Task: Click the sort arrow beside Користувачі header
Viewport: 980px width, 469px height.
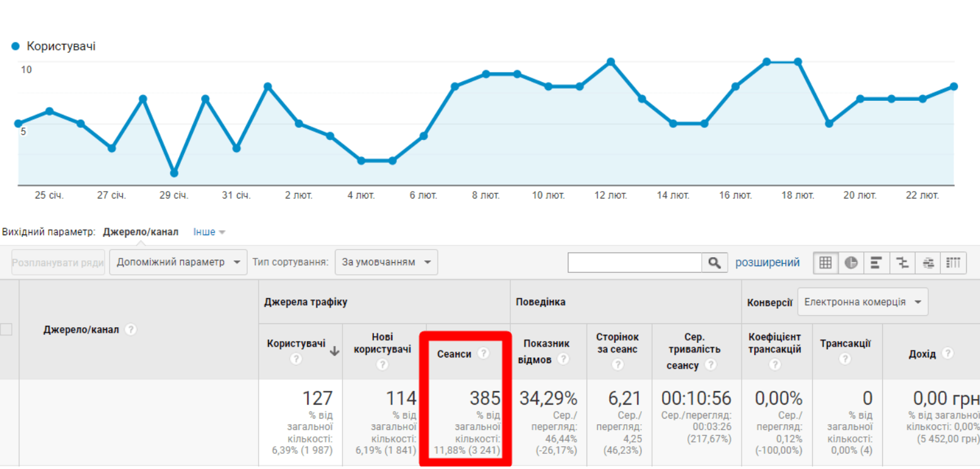Action: pos(334,352)
